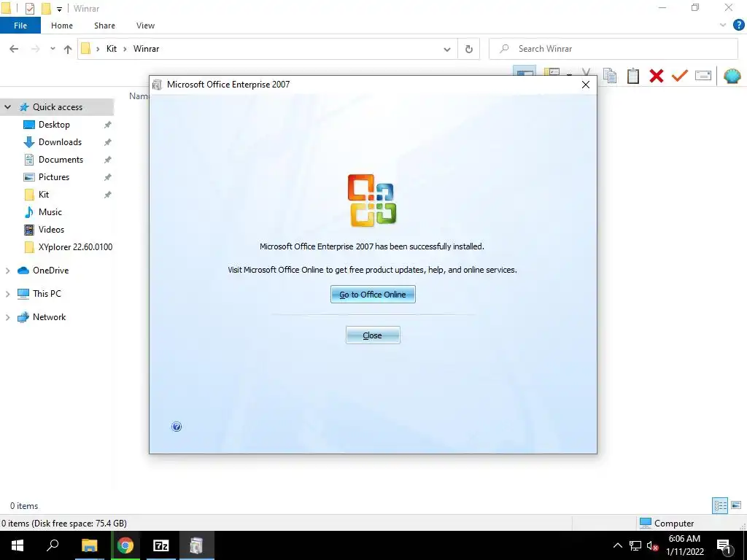Screen dimensions: 747x560
Task: Click the blue shell icon in toolbar
Action: [732, 76]
